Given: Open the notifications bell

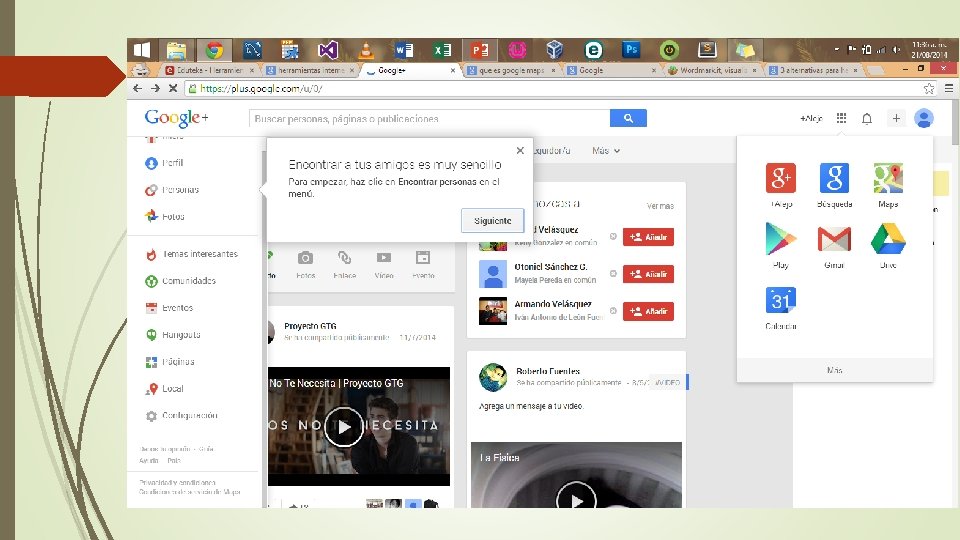Looking at the screenshot, I should [x=867, y=118].
